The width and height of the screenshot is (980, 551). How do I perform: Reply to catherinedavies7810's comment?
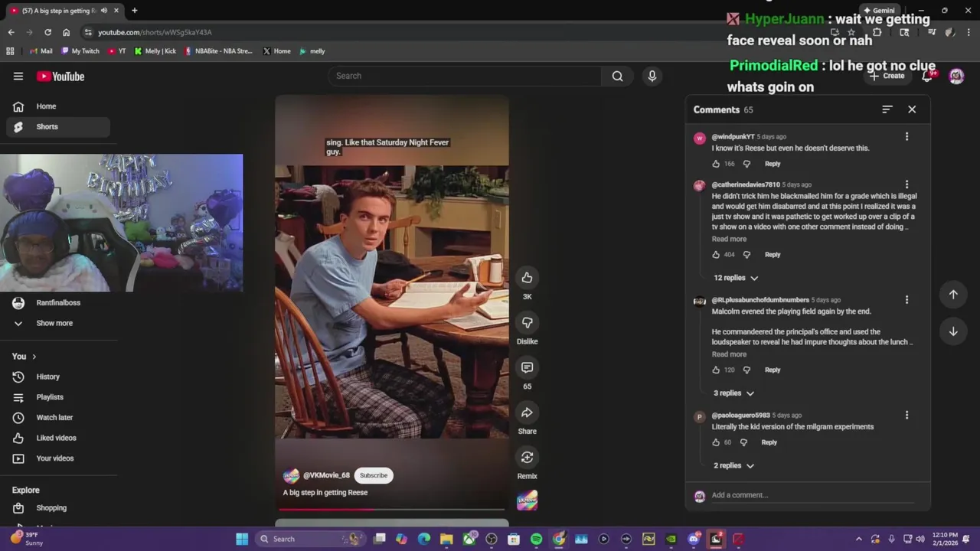(x=773, y=255)
